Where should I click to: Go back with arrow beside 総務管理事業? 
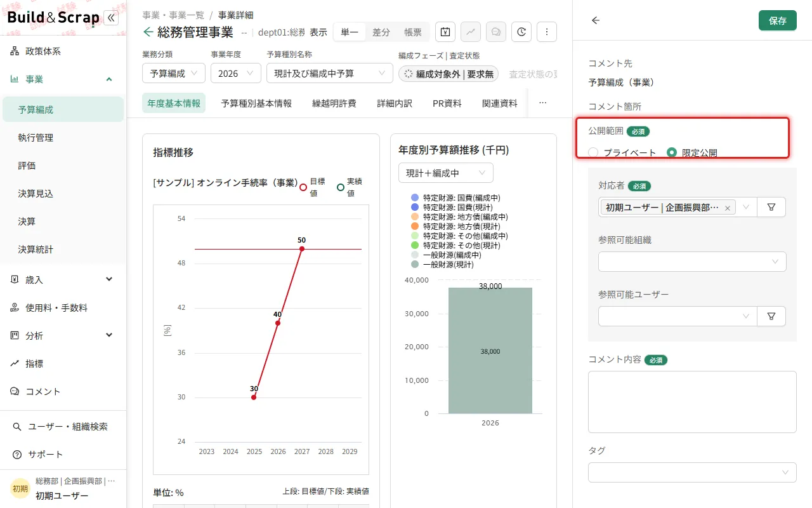[x=148, y=32]
